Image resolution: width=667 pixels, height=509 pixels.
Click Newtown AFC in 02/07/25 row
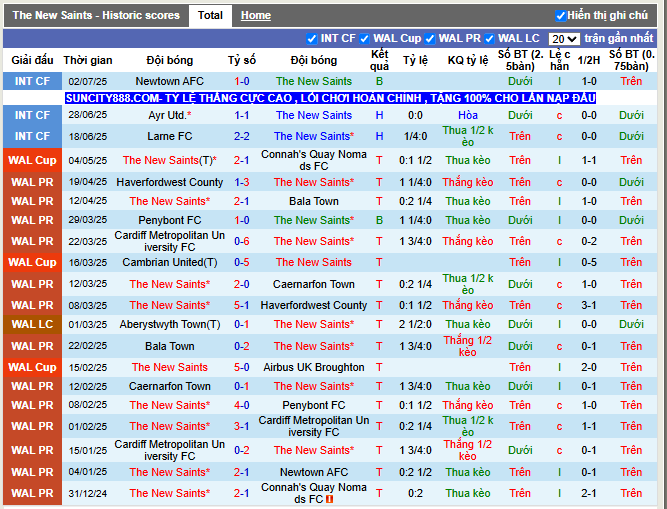pyautogui.click(x=169, y=81)
